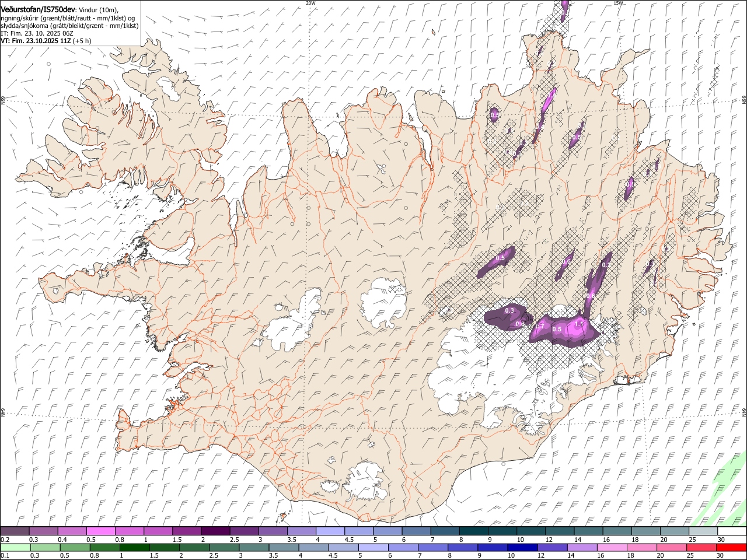Image resolution: width=747 pixels, height=560 pixels.
Task: Click the medium green 0.5 rain legend swatch
Action: (75, 547)
